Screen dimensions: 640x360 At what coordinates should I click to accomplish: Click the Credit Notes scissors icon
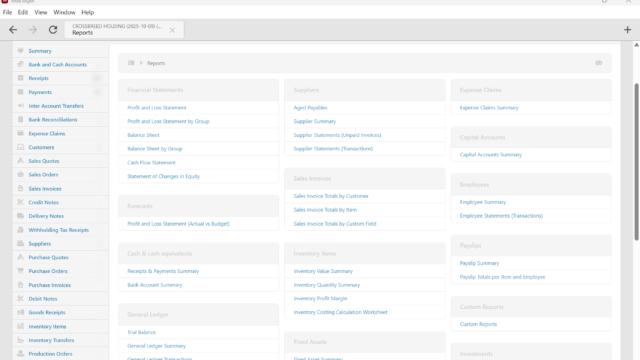pos(20,202)
